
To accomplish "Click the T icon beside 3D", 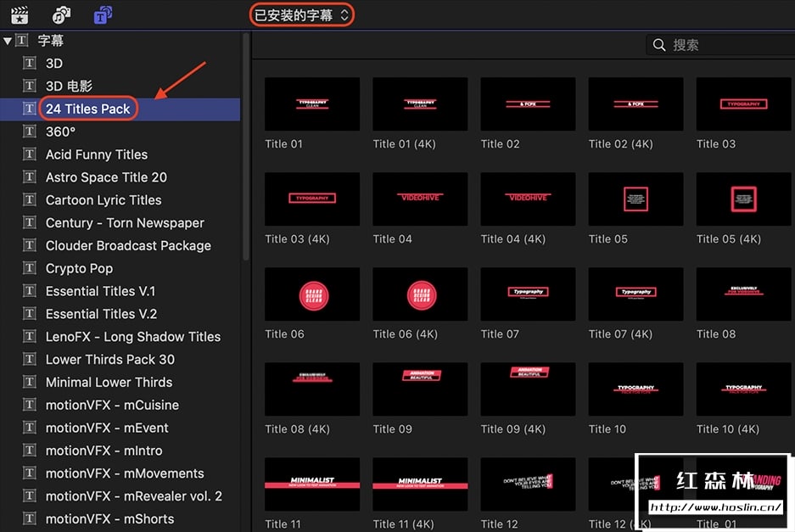I will [30, 63].
